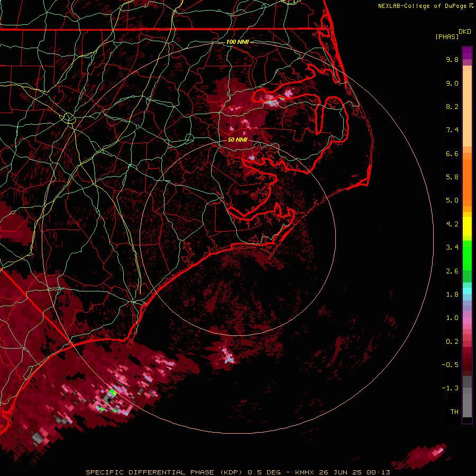Screen dimensions: 476x476
Task: Click the yellow band of the color scale
Action: coord(467,226)
